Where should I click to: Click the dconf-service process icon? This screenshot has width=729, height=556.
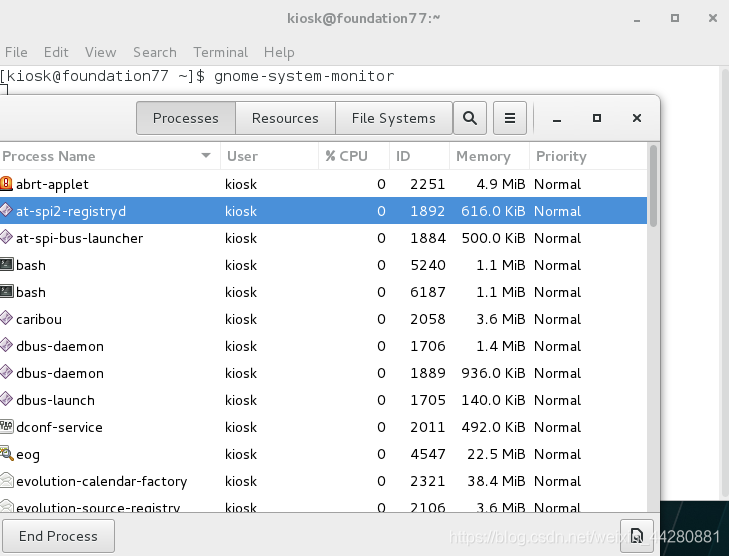6,426
